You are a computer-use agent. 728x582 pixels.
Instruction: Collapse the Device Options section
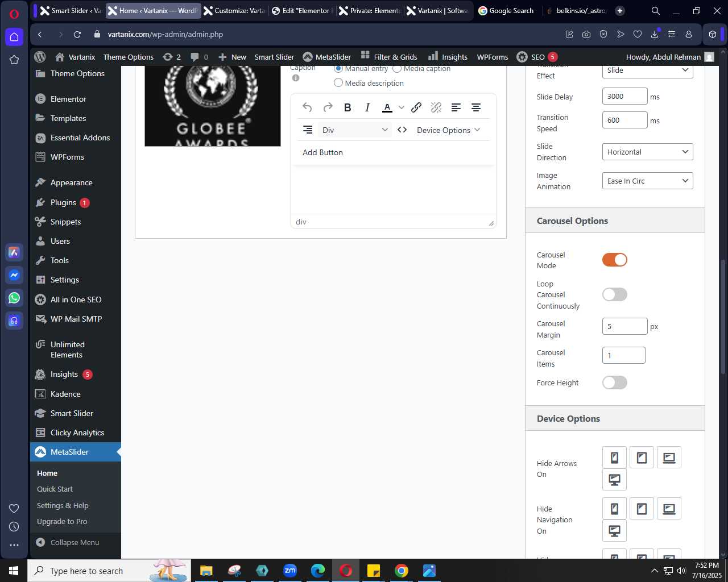click(x=615, y=419)
